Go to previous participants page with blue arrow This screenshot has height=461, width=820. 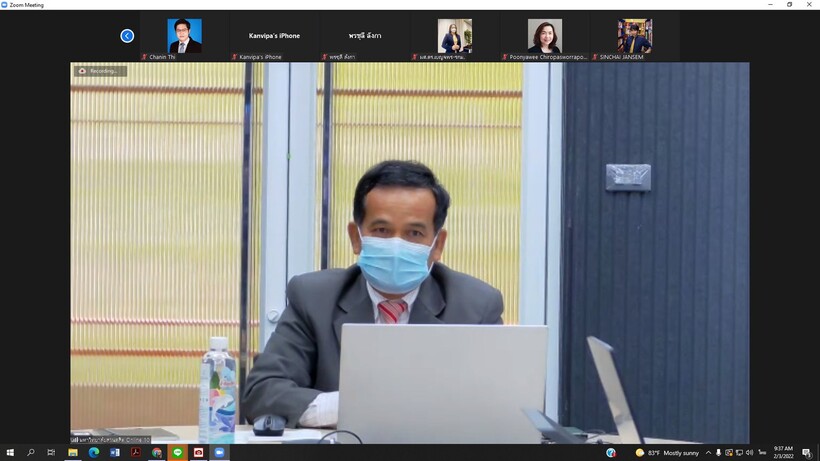coord(127,36)
